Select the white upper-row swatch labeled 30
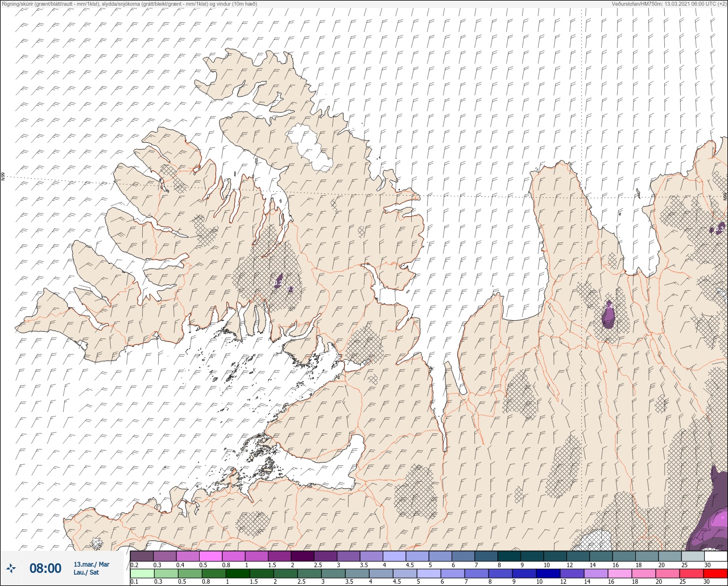Viewport: 728px width, 586px height. (x=715, y=556)
